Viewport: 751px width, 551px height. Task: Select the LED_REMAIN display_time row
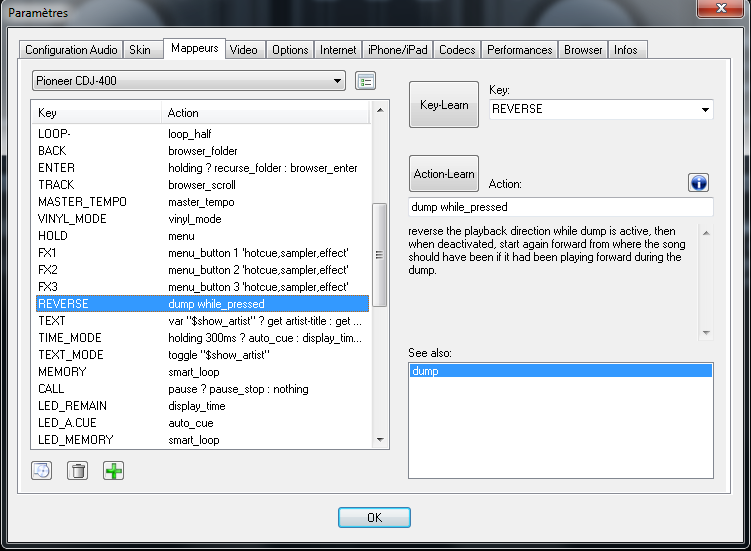tap(202, 406)
